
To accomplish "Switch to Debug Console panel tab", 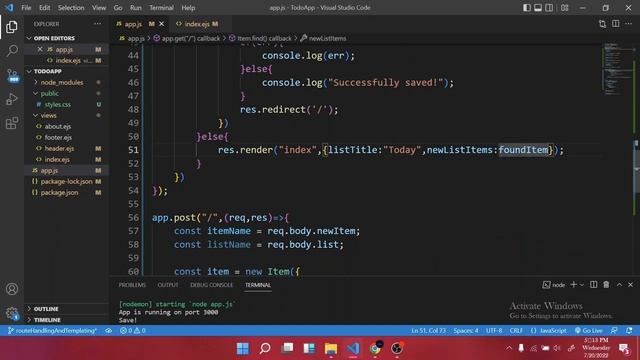I will coord(211,285).
